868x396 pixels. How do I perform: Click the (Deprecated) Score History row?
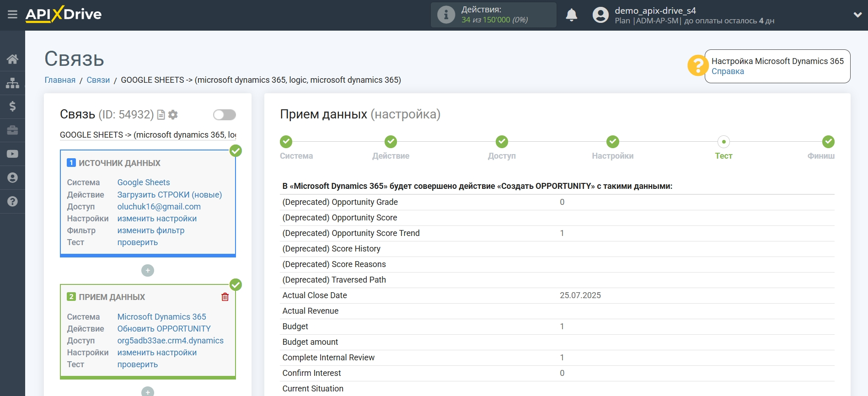coord(557,249)
